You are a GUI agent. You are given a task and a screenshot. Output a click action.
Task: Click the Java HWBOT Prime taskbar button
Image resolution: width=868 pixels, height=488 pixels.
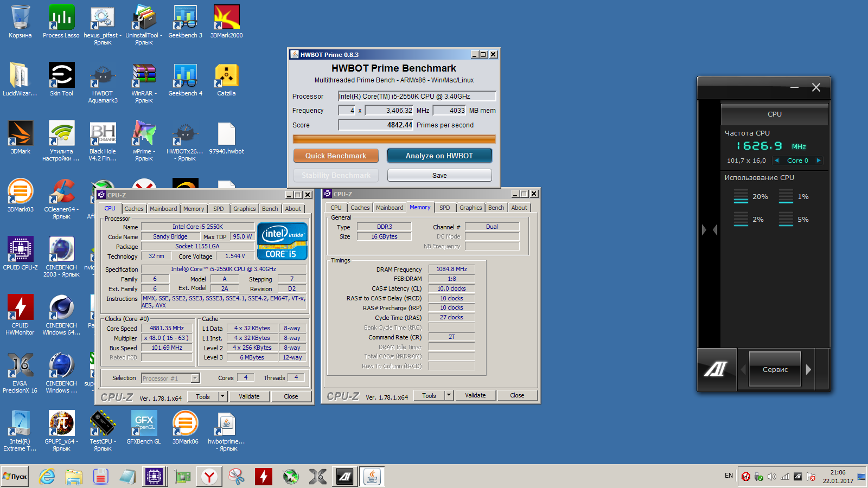[x=372, y=477]
